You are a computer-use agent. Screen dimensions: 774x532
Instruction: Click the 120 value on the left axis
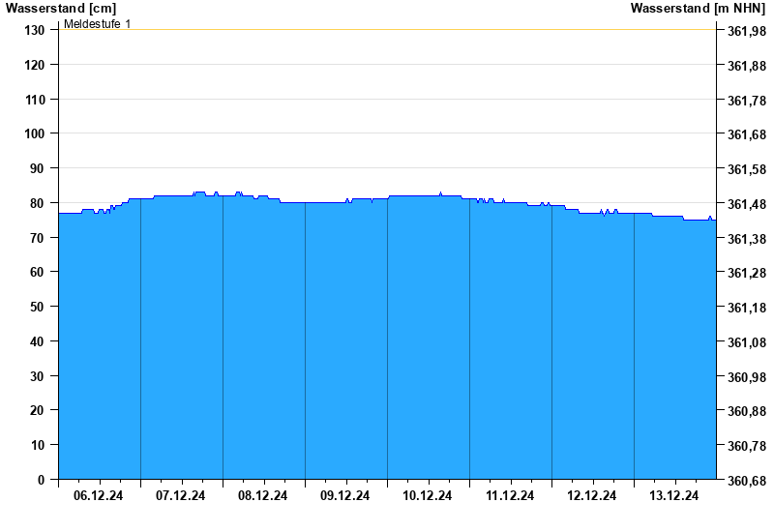[x=34, y=65]
